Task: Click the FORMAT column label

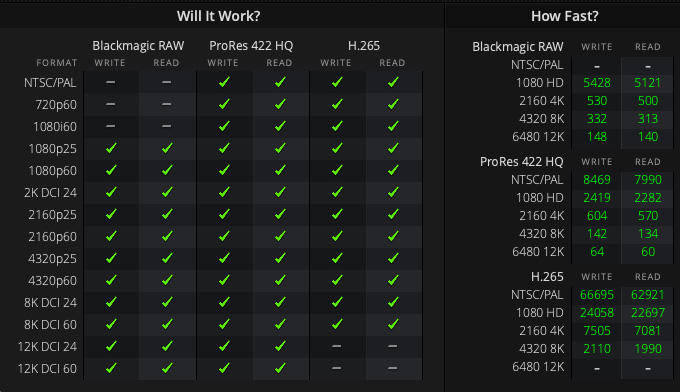Action: pyautogui.click(x=57, y=63)
